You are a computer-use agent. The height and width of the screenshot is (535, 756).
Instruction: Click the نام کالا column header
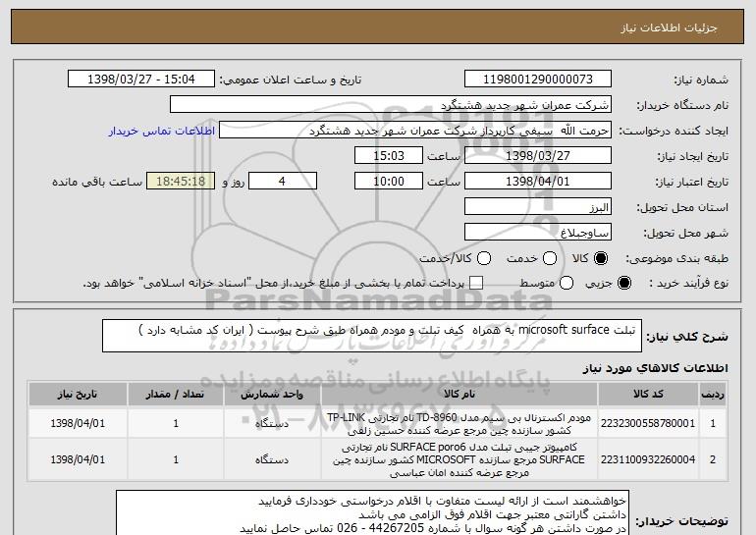(459, 395)
